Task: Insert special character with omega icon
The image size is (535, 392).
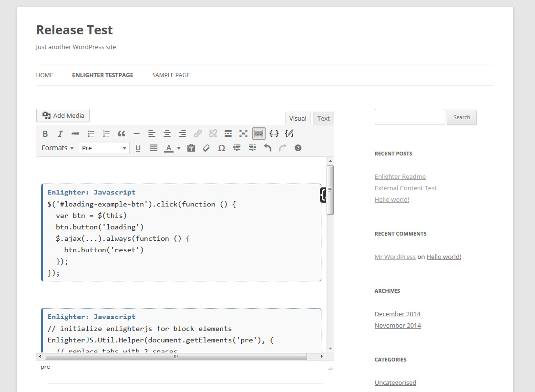Action: [x=221, y=148]
